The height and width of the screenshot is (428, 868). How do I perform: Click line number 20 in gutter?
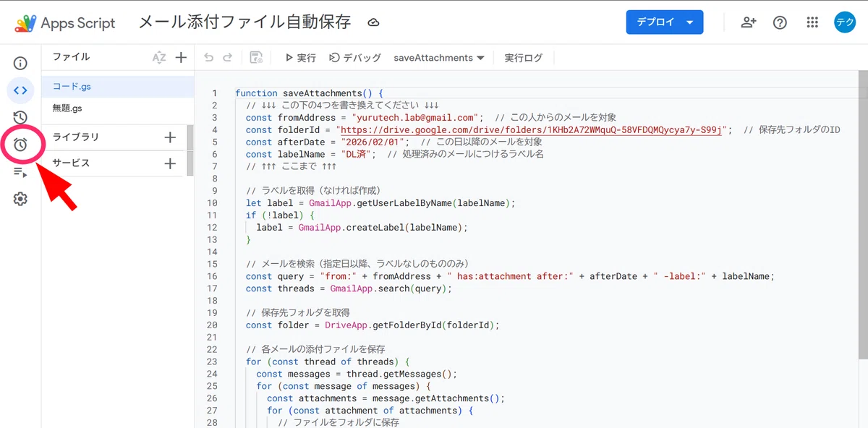pos(212,325)
